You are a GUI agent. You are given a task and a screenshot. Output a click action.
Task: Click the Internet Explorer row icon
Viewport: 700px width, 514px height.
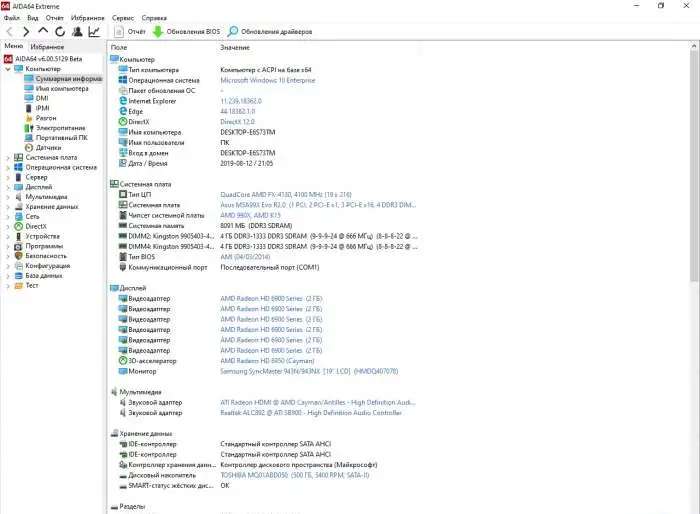point(123,101)
